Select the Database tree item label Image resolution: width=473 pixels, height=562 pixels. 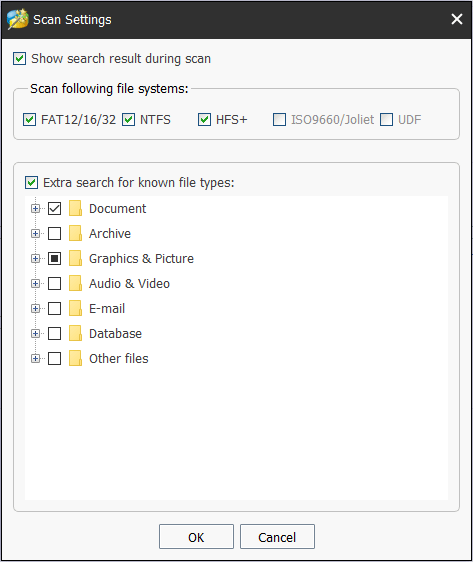click(115, 334)
